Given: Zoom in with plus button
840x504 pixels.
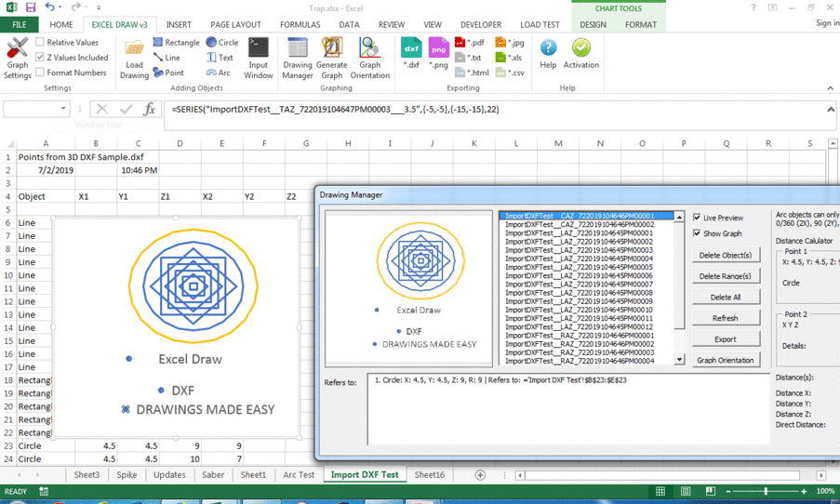Looking at the screenshot, I should (x=804, y=491).
